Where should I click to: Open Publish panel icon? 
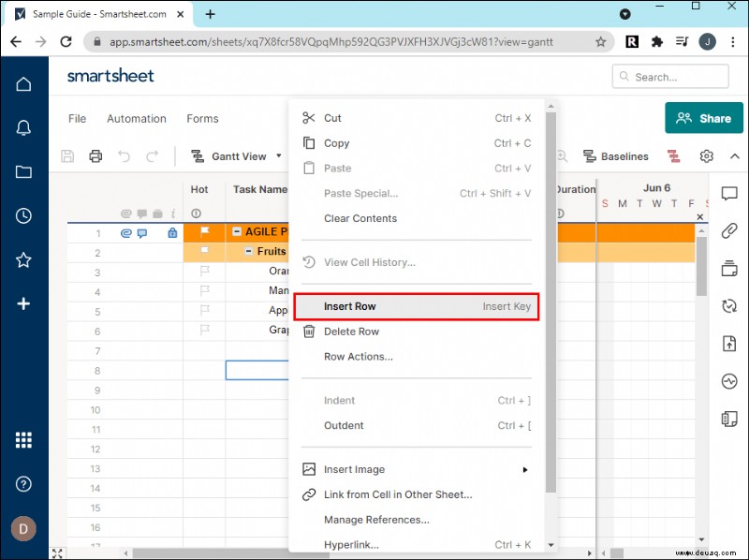pos(729,344)
